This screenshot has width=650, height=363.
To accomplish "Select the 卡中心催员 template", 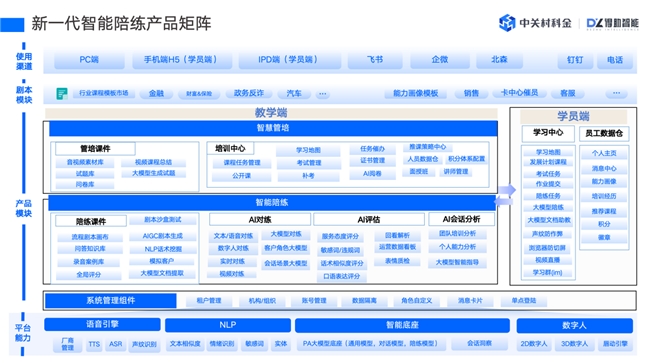I will click(x=519, y=93).
